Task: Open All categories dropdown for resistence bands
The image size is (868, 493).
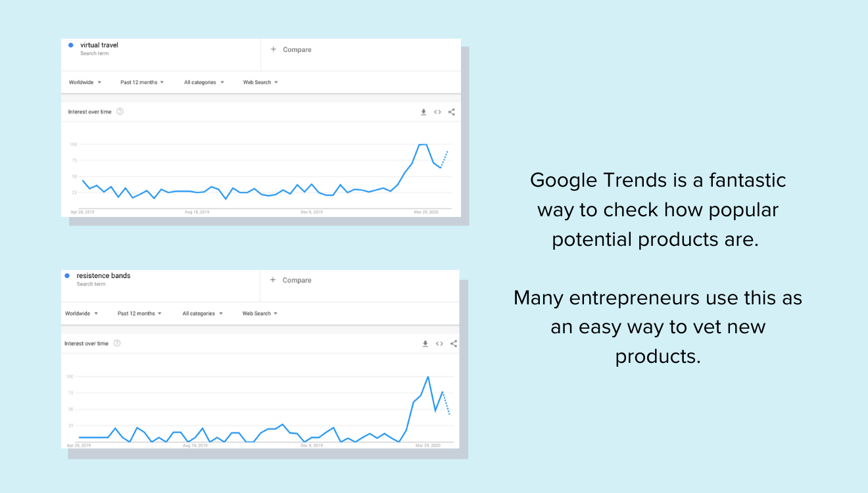Action: point(203,314)
